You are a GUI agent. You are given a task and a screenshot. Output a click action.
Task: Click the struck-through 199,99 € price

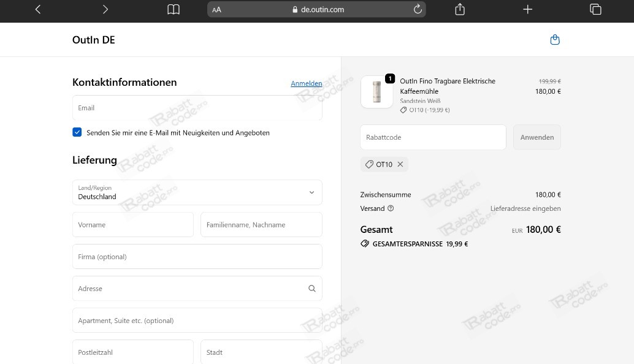[x=549, y=82]
